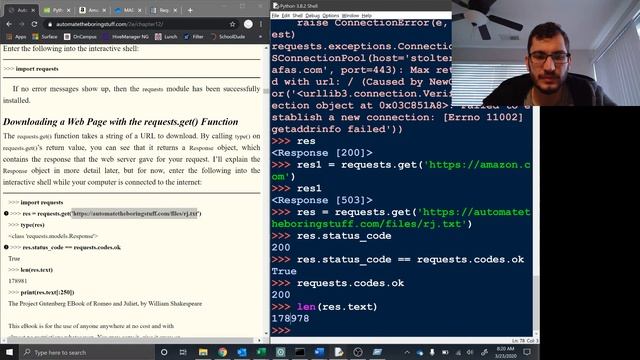Reload the automatetheboringstuff page
The image size is (640, 360).
coord(34,24)
